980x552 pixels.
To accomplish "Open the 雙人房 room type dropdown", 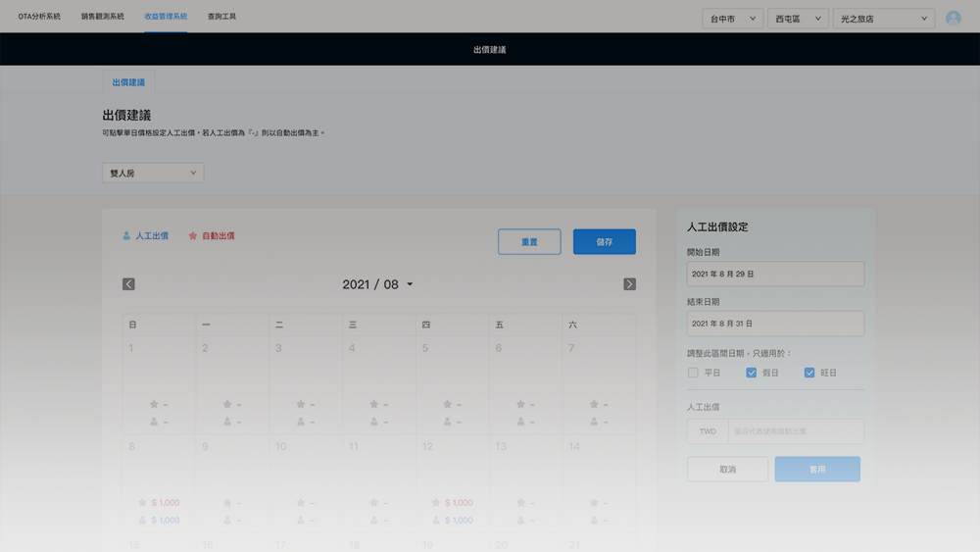I will tap(153, 174).
